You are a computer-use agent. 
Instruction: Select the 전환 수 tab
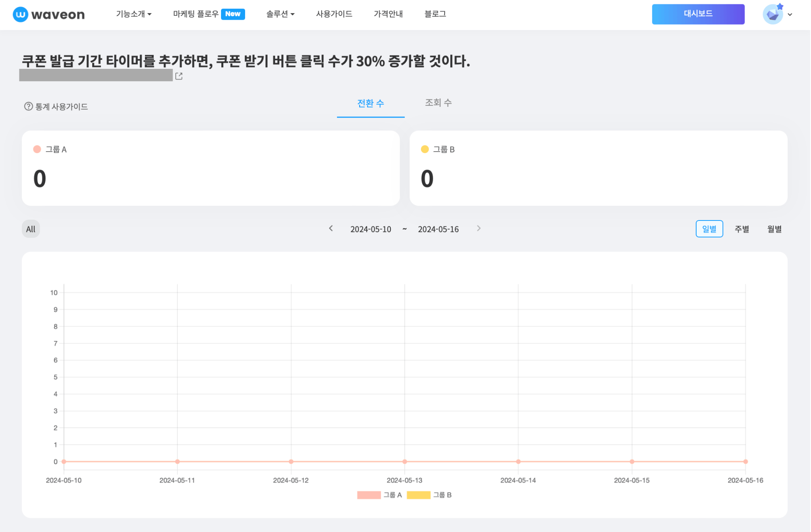tap(371, 103)
